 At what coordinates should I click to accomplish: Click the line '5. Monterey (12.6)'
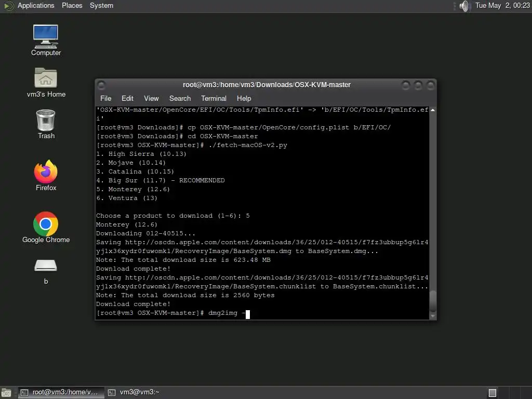(x=133, y=189)
